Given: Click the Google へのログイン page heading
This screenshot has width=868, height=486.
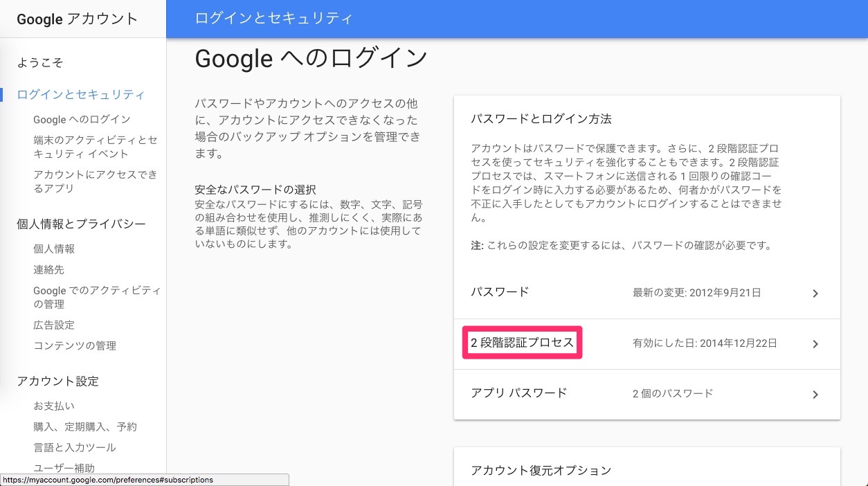Looking at the screenshot, I should click(311, 59).
